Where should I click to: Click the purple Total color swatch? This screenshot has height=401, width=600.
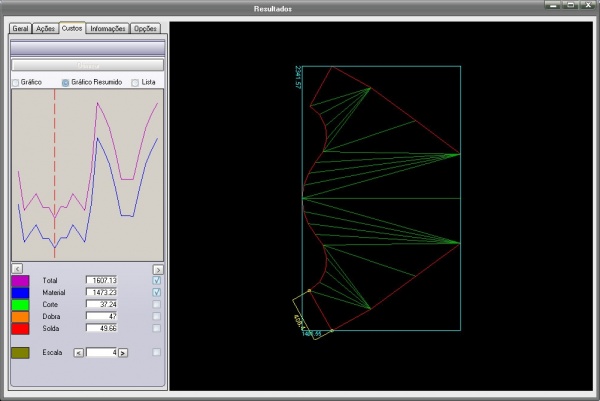(x=20, y=281)
